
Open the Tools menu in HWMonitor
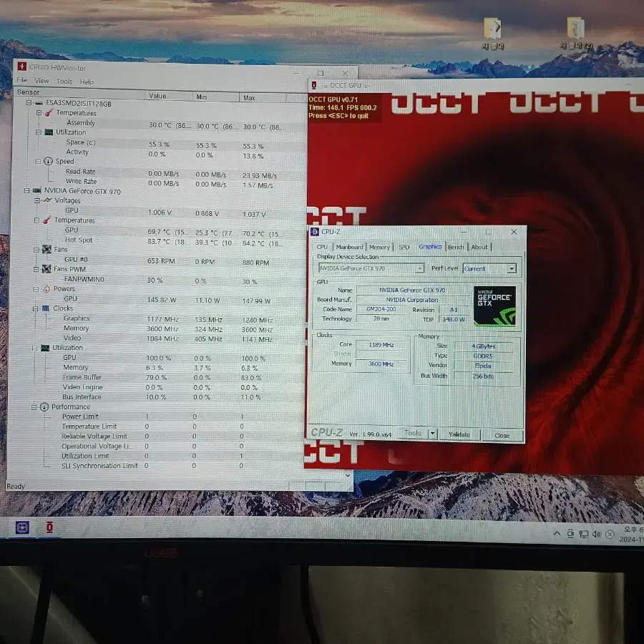[64, 82]
